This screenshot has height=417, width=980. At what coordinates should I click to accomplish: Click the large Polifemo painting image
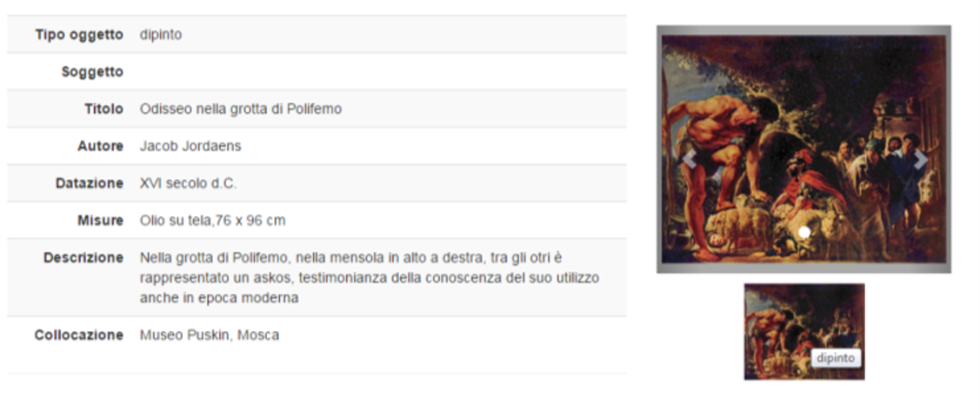pyautogui.click(x=803, y=149)
